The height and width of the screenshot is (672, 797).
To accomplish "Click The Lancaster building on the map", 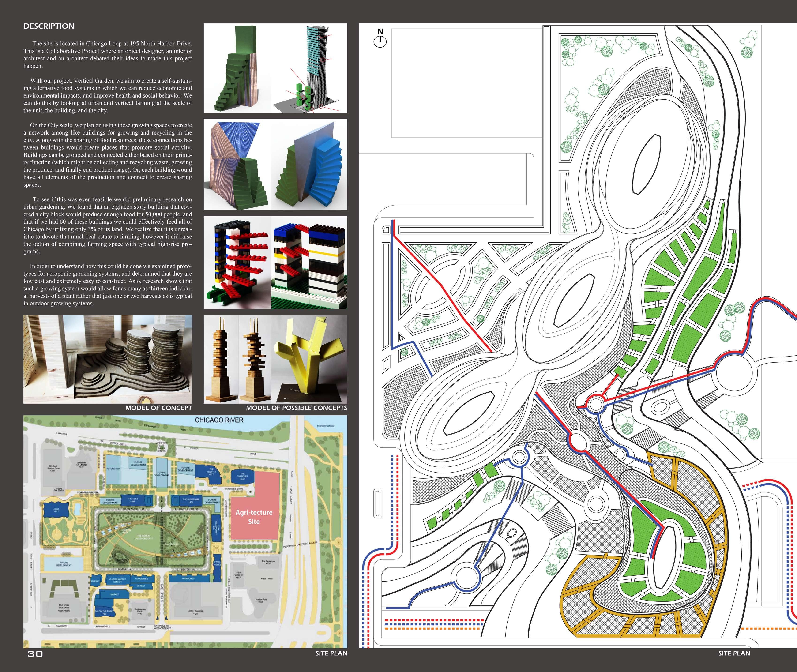I will click(216, 528).
